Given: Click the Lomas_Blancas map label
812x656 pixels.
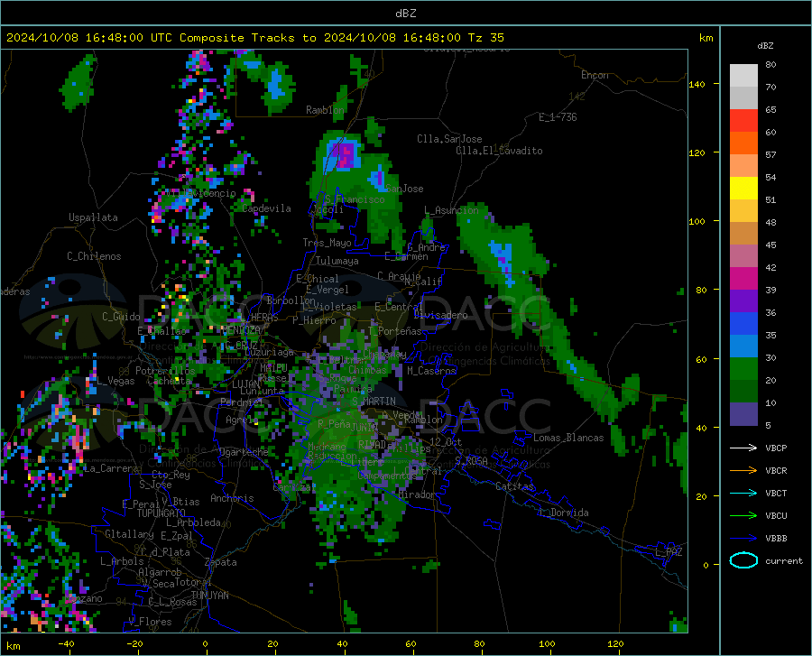Looking at the screenshot, I should pos(568,438).
